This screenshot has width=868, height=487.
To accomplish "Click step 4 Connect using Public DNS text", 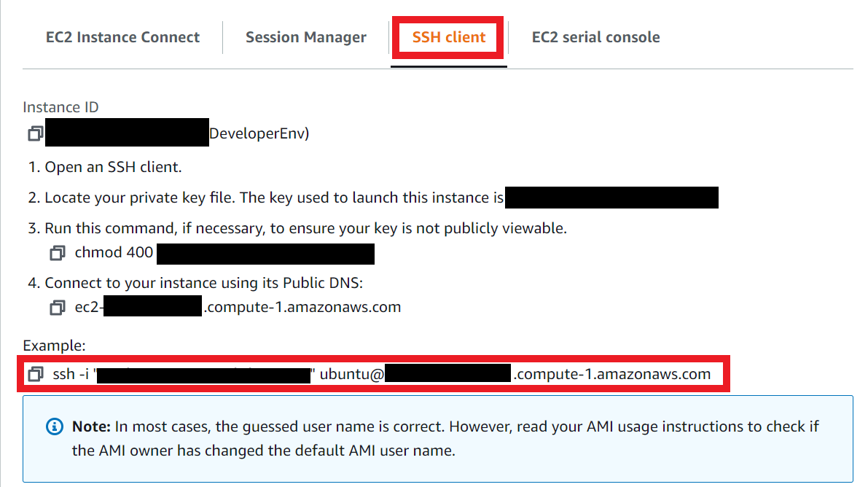I will 195,283.
